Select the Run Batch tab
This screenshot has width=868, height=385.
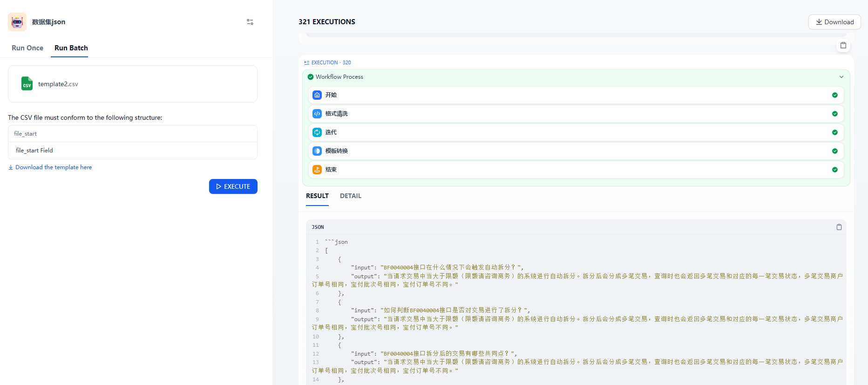(71, 48)
